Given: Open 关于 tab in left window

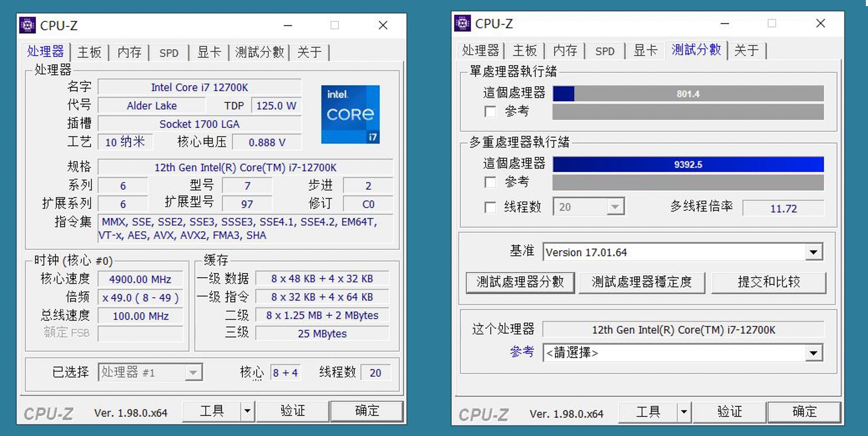Looking at the screenshot, I should pyautogui.click(x=309, y=52).
